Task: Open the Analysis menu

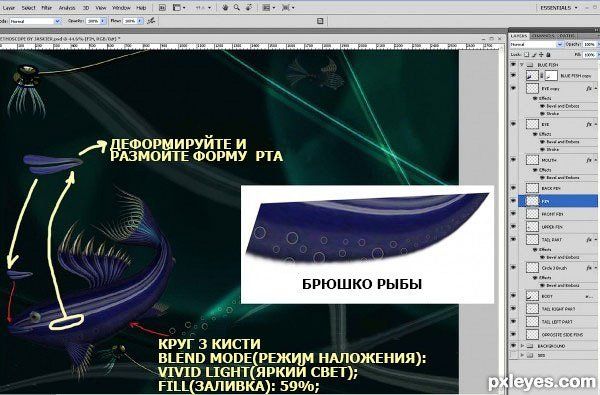Action: tap(67, 8)
